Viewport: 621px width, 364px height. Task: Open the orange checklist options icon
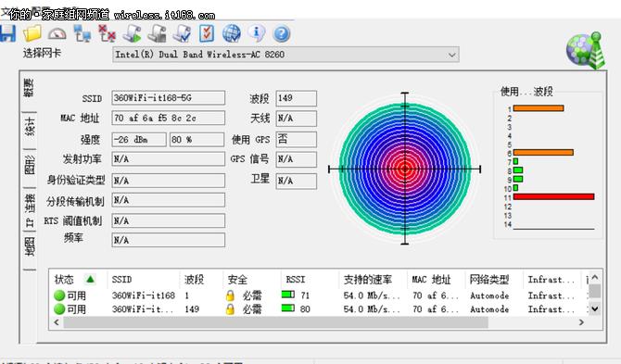click(207, 33)
